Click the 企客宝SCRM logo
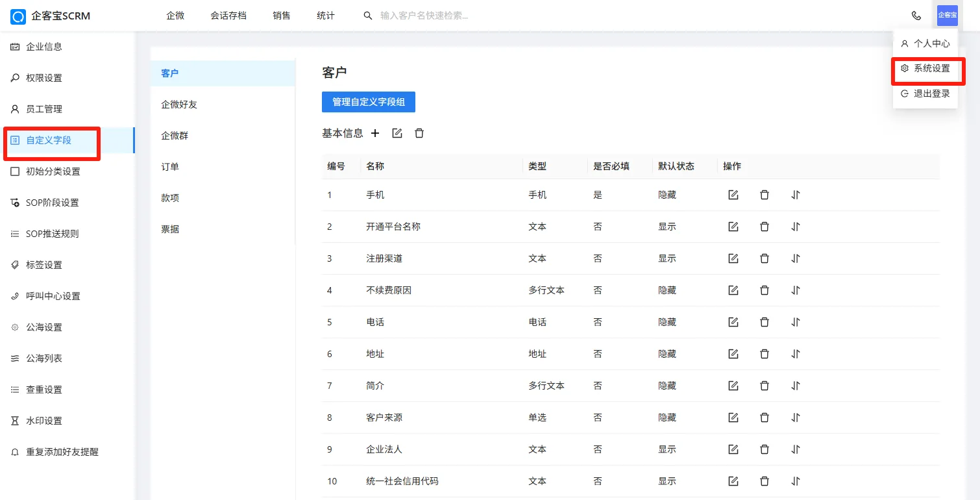The height and width of the screenshot is (500, 980). (x=51, y=16)
